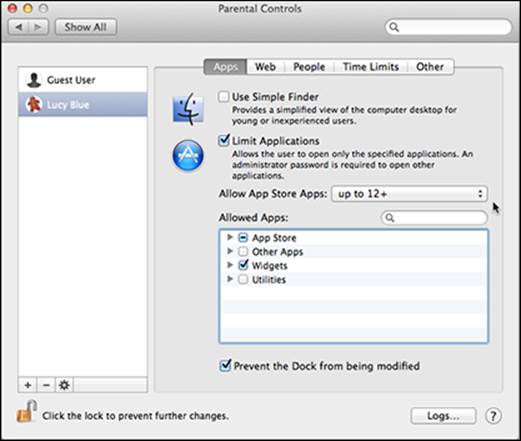Click the Allowed Apps search field

[434, 218]
